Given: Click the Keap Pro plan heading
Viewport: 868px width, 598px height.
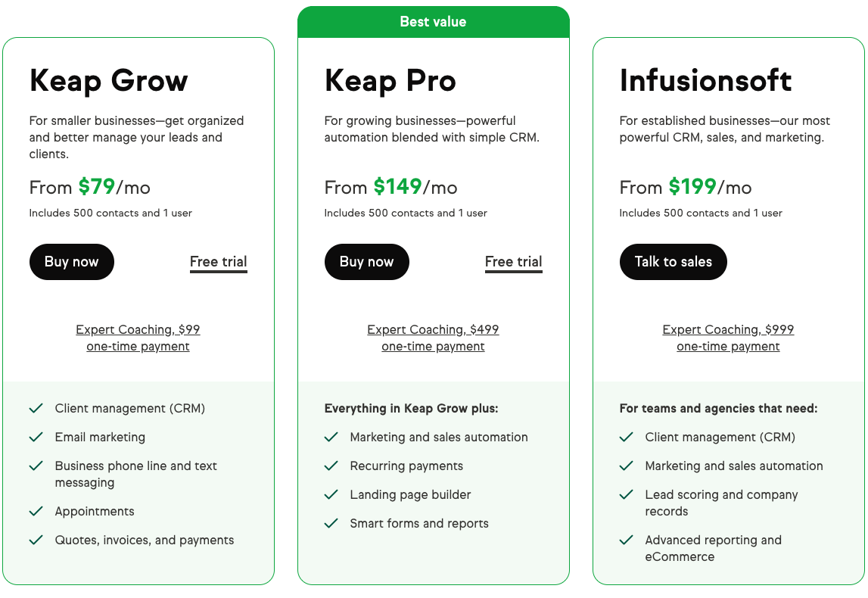Looking at the screenshot, I should 390,81.
